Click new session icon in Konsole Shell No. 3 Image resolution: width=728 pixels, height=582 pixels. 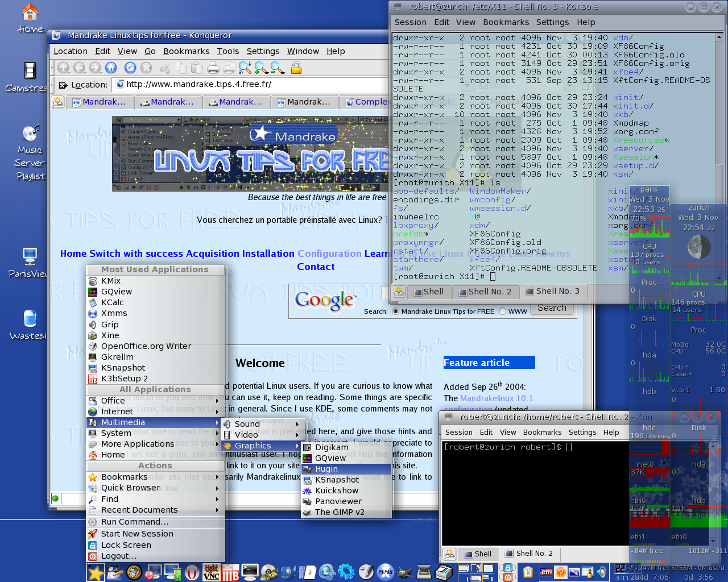coord(399,292)
